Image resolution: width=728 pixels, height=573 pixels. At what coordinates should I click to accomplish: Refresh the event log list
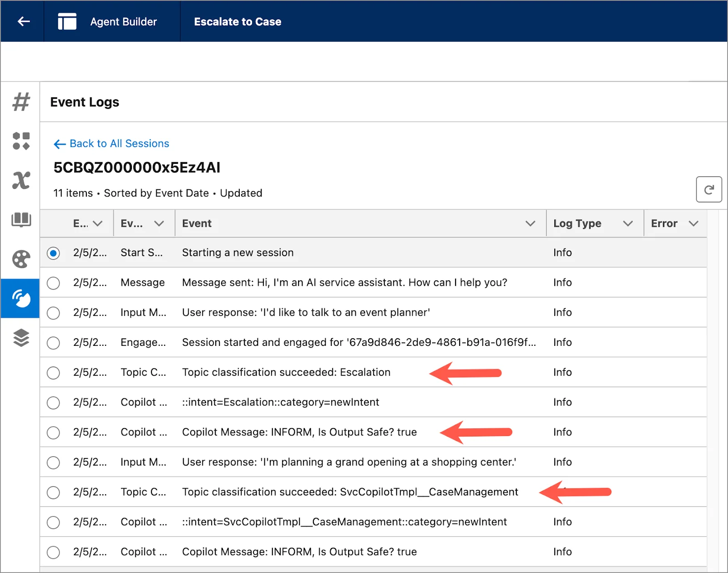coord(709,189)
